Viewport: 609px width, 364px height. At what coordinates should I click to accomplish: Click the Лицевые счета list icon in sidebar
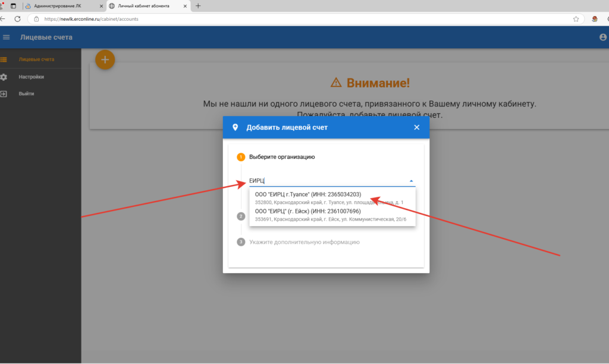[x=4, y=59]
